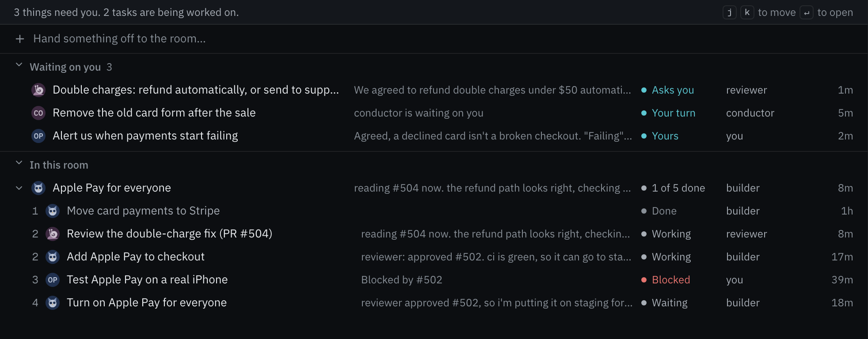Collapse the In this room section

[x=19, y=163]
